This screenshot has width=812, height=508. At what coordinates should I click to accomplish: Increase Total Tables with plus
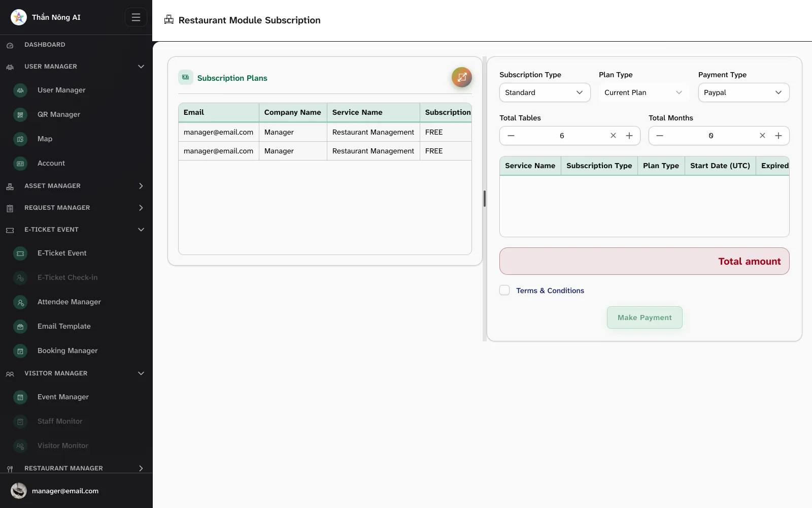click(629, 136)
